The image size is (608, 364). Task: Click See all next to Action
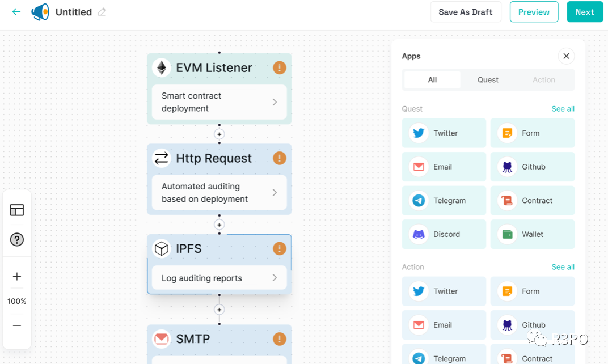tap(563, 267)
